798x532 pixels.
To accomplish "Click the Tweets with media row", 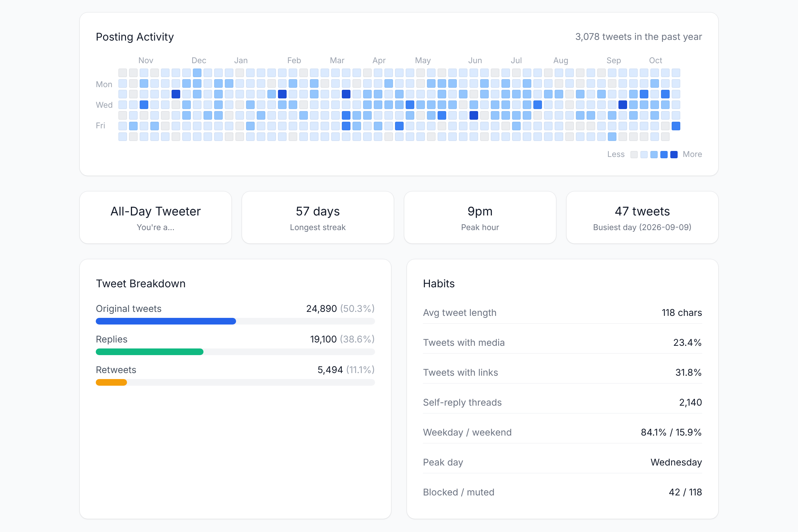I will (563, 343).
